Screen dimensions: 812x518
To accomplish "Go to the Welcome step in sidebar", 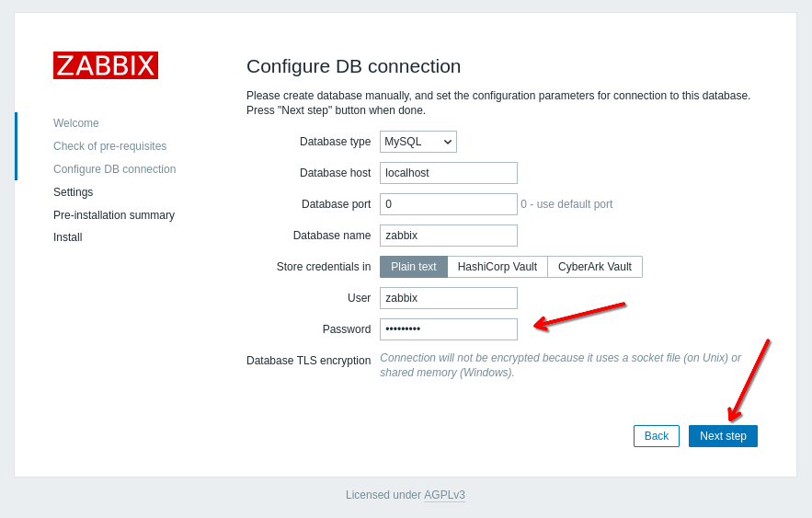I will click(x=76, y=123).
